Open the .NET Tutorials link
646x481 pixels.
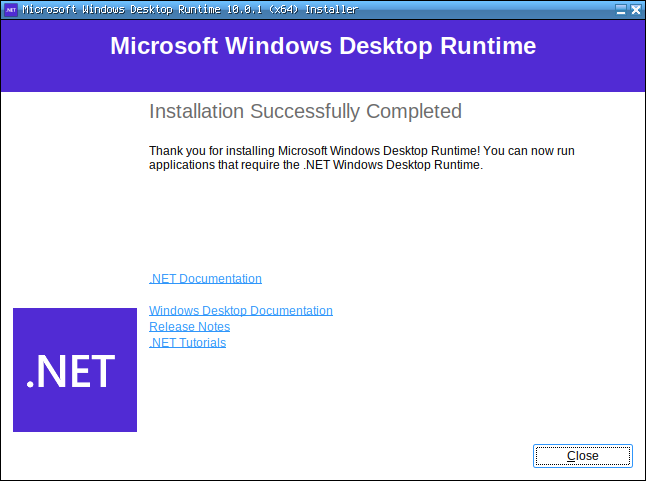(187, 343)
